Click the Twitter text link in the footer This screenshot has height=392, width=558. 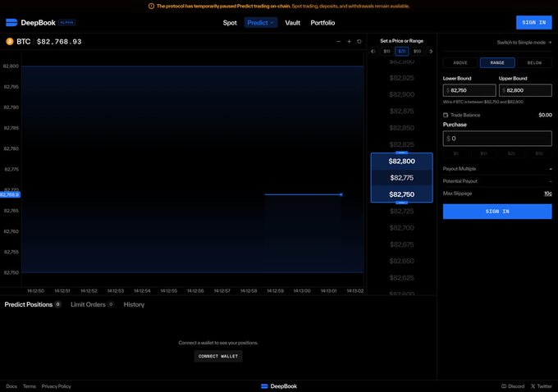coord(545,386)
